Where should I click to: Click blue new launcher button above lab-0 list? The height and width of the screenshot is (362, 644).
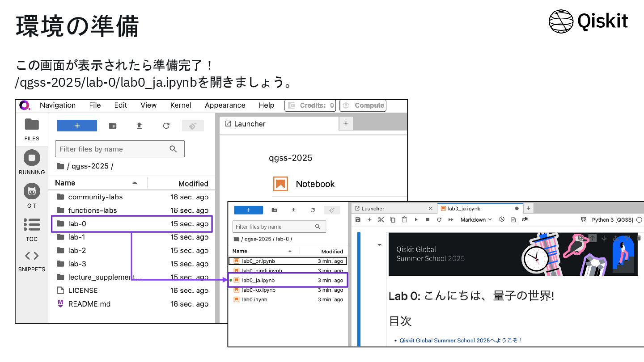[249, 210]
